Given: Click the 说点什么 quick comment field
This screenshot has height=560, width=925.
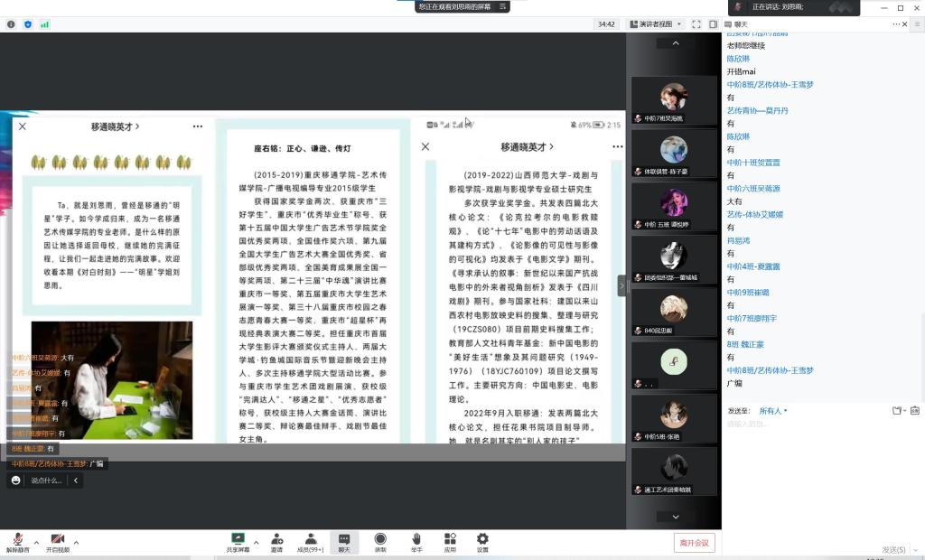Looking at the screenshot, I should click(46, 481).
